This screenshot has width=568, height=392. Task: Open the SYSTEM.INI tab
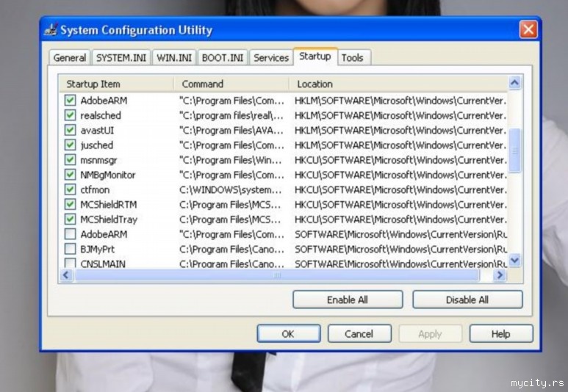(x=121, y=57)
